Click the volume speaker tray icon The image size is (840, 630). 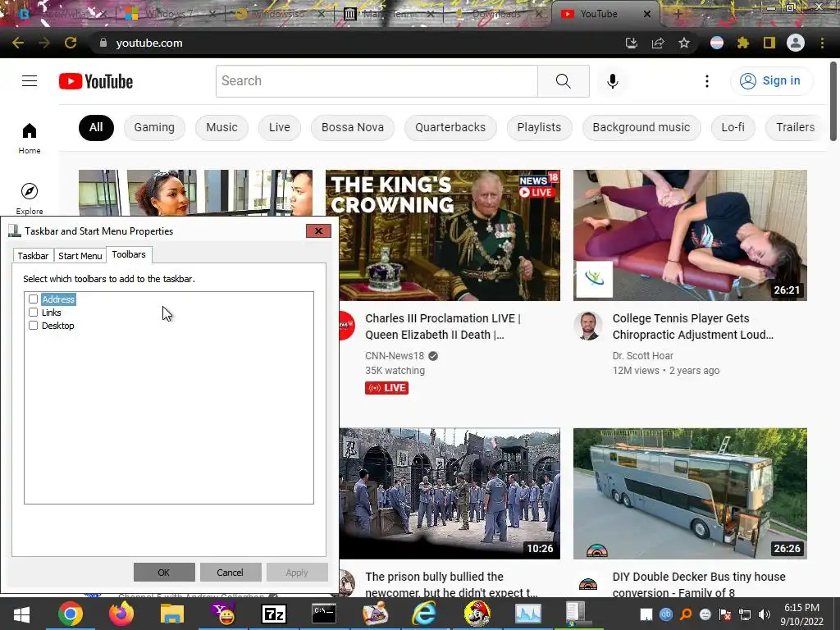[765, 614]
